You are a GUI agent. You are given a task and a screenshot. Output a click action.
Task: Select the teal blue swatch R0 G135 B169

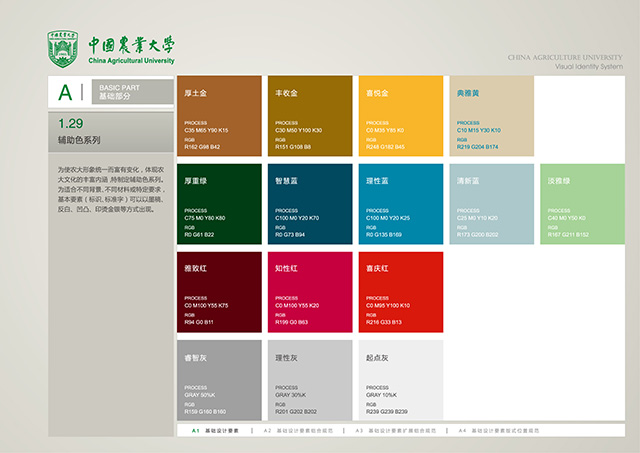(x=400, y=203)
